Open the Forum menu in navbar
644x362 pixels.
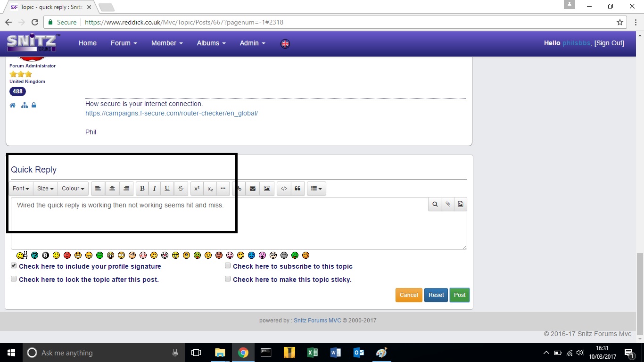[x=124, y=43]
